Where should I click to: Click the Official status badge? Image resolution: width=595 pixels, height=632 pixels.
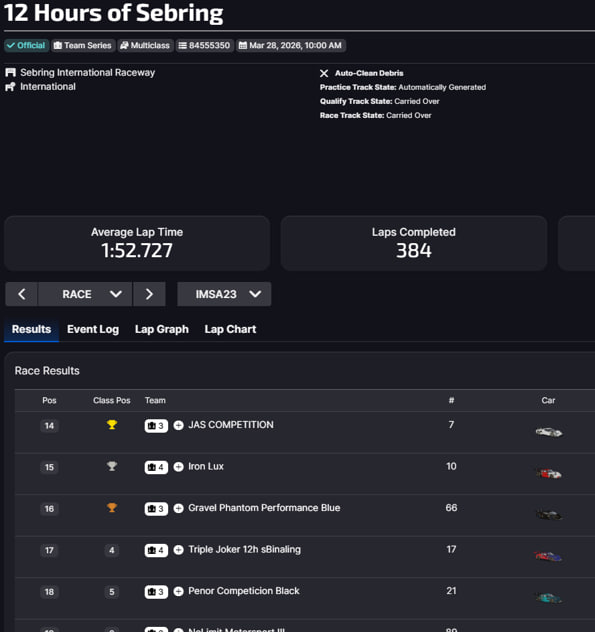click(26, 46)
